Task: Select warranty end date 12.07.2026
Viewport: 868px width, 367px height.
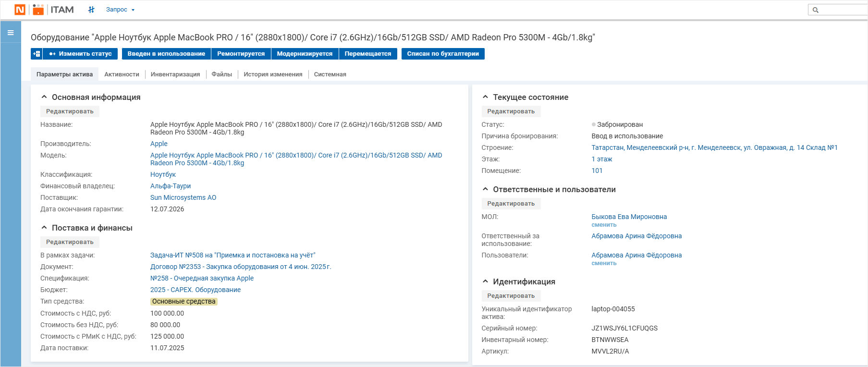Action: [167, 209]
